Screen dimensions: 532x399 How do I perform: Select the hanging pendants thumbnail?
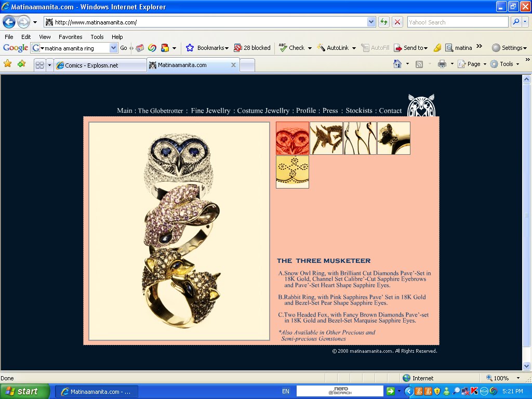[360, 138]
